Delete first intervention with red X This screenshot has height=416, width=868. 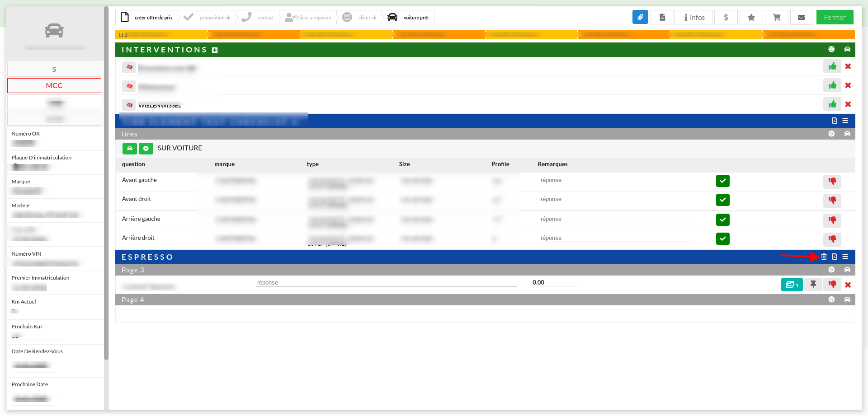click(848, 66)
